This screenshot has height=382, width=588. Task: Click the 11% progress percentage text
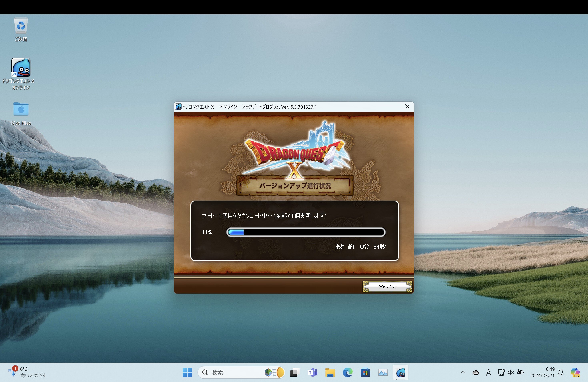[207, 232]
